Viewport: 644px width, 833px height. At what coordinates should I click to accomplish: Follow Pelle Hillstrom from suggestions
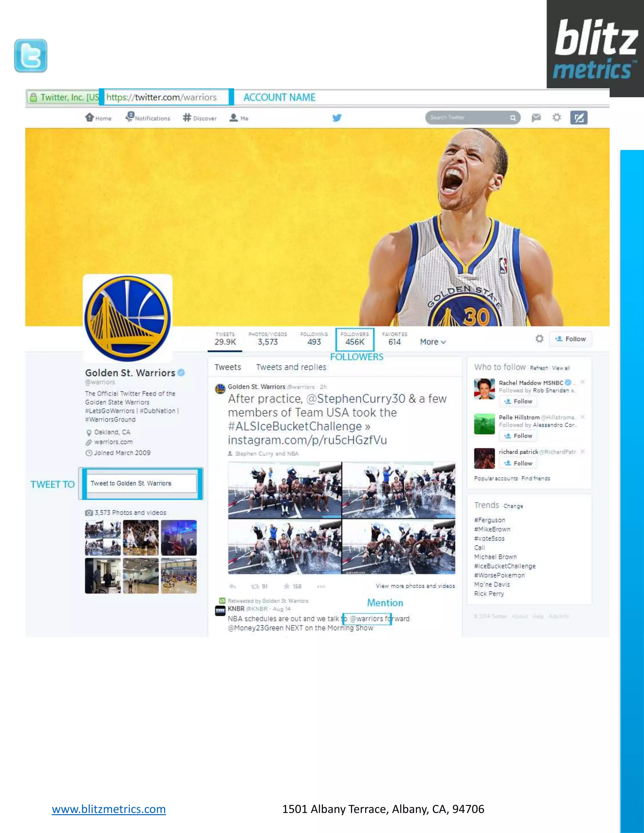(x=518, y=436)
